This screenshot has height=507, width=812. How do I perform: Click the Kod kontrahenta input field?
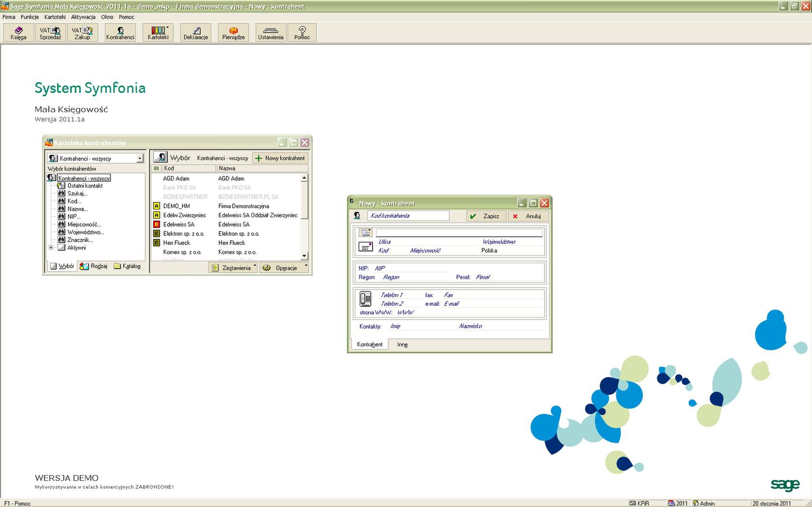[x=408, y=216]
